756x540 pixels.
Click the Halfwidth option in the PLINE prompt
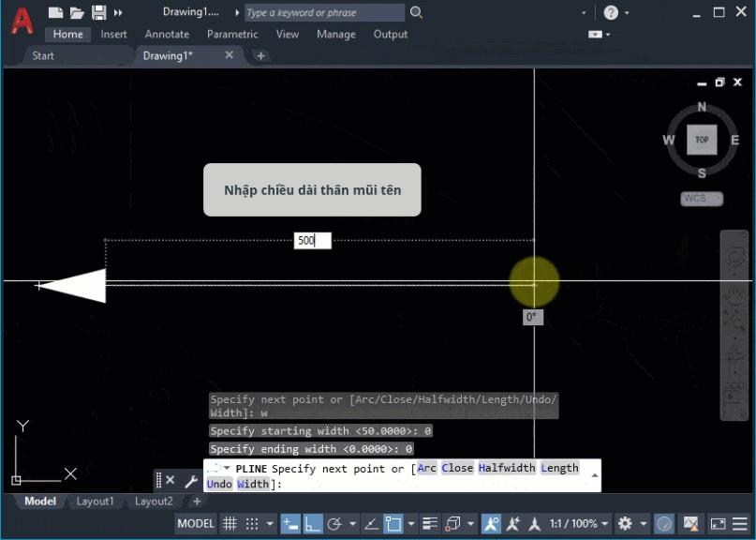pos(507,467)
